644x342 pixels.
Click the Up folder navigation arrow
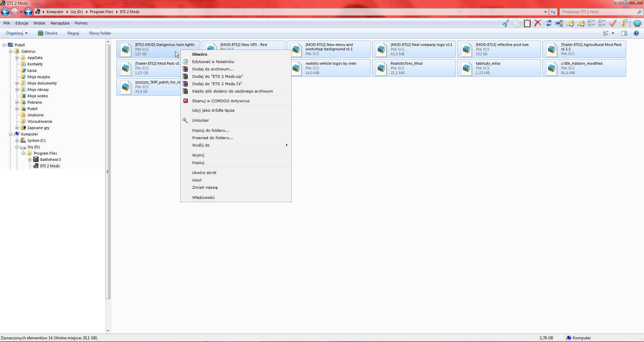pos(29,12)
